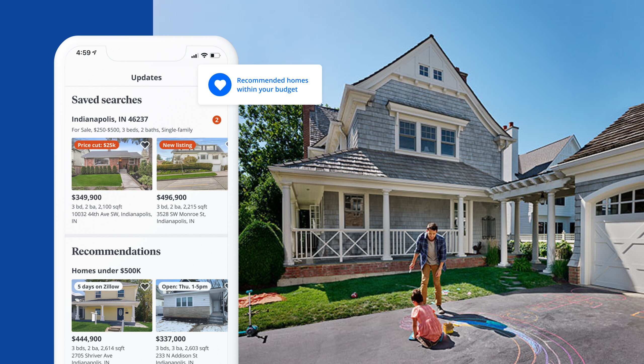Image resolution: width=644 pixels, height=364 pixels.
Task: Tap the orange notification badge showing 2
Action: click(x=217, y=120)
